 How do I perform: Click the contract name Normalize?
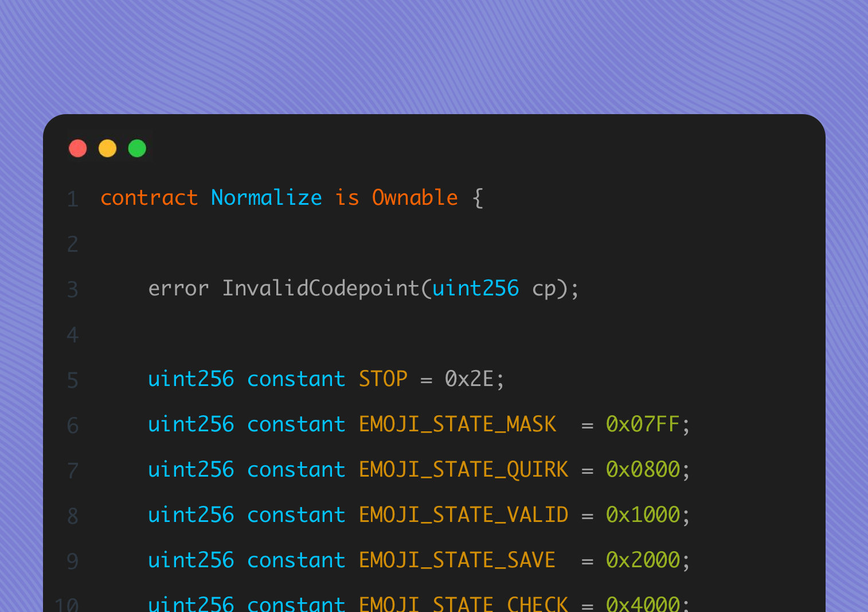coord(267,198)
